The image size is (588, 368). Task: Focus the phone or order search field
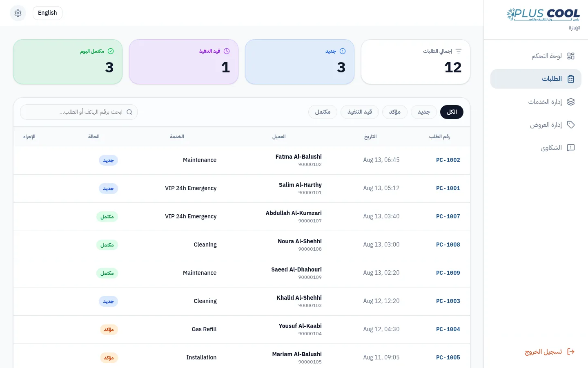pyautogui.click(x=79, y=112)
